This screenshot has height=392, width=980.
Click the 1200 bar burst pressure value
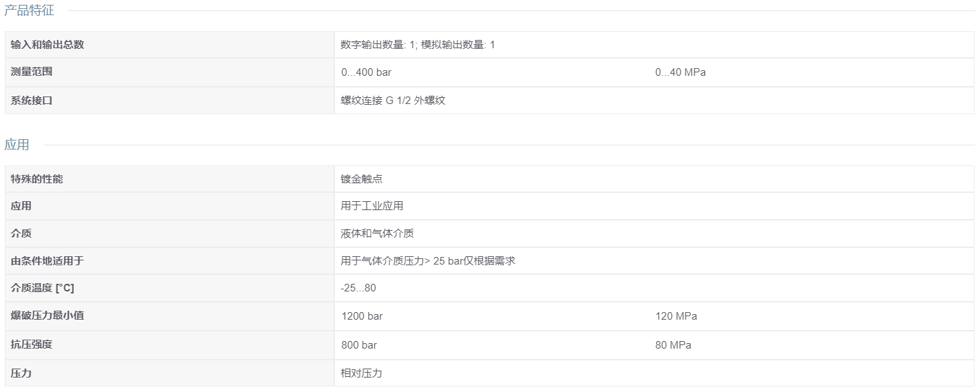pos(362,316)
